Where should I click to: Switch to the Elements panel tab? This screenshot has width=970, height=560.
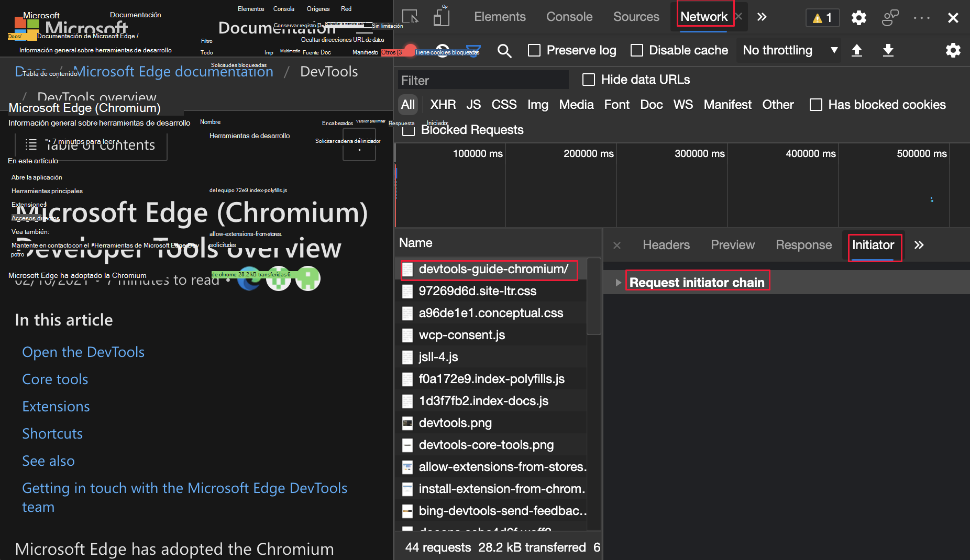click(x=500, y=17)
